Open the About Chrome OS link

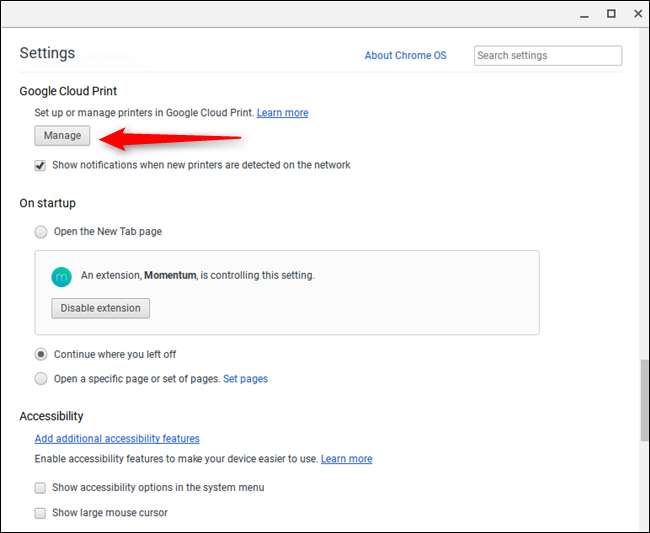[x=405, y=56]
